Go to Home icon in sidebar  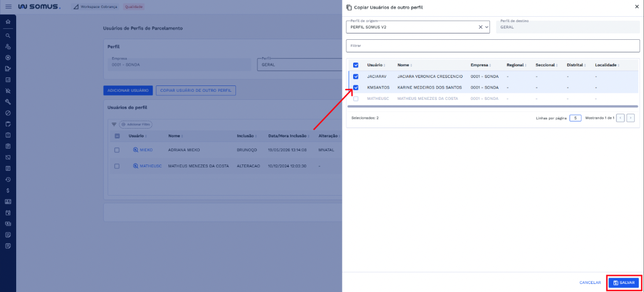click(x=8, y=21)
